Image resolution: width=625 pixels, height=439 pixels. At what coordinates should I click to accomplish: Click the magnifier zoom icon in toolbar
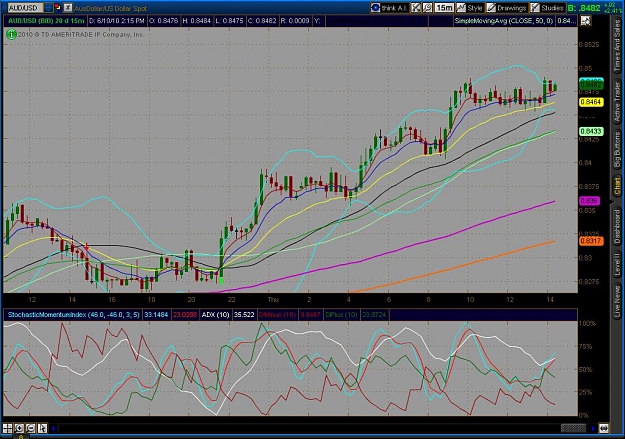[427, 8]
